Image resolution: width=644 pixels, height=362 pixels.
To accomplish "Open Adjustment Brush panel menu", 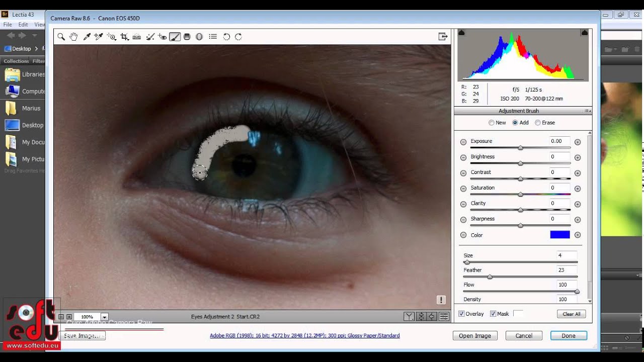I will click(x=587, y=111).
